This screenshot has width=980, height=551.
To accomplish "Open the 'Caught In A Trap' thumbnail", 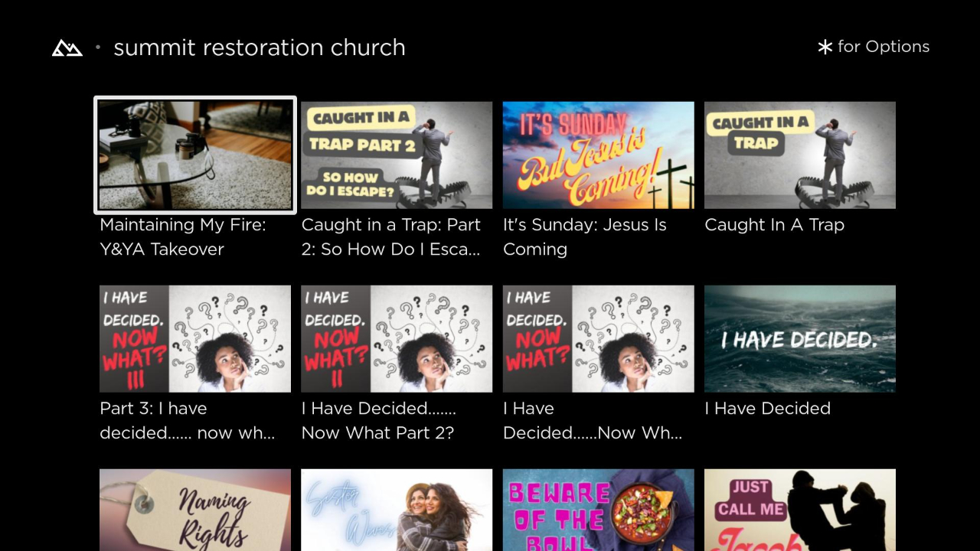I will (x=799, y=155).
